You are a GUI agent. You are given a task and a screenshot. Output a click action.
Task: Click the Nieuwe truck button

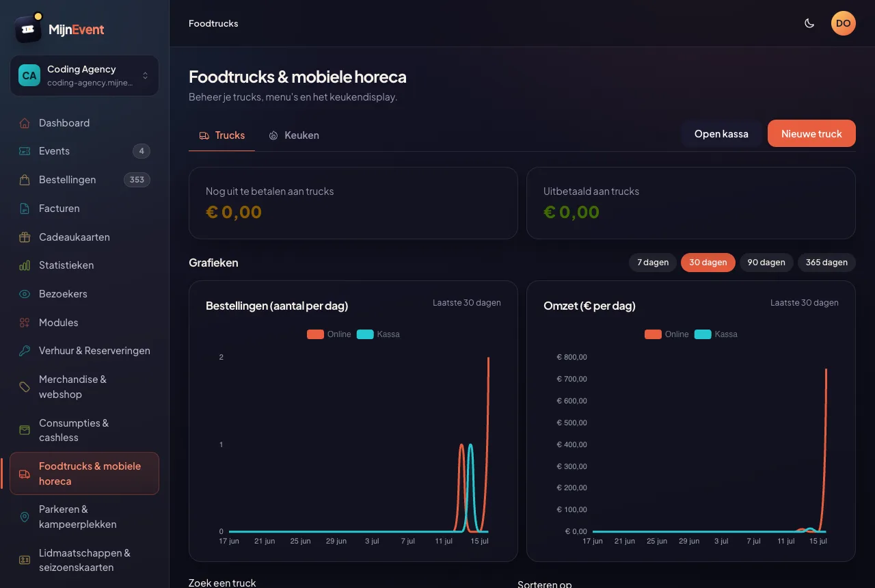click(811, 133)
